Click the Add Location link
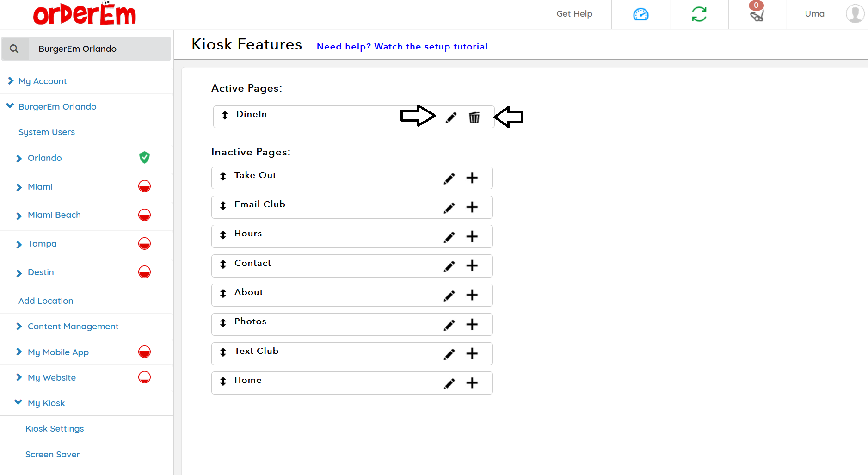Viewport: 868px width, 475px height. point(46,301)
